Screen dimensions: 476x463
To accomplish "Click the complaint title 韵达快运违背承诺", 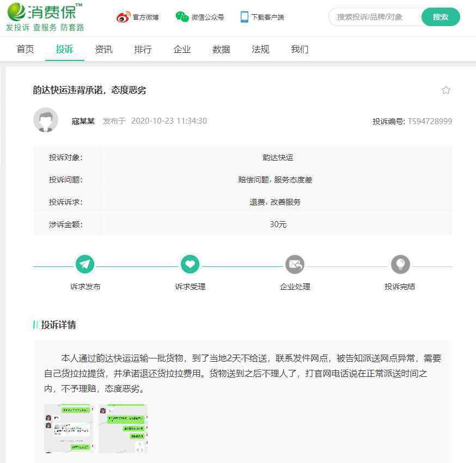I will point(89,90).
